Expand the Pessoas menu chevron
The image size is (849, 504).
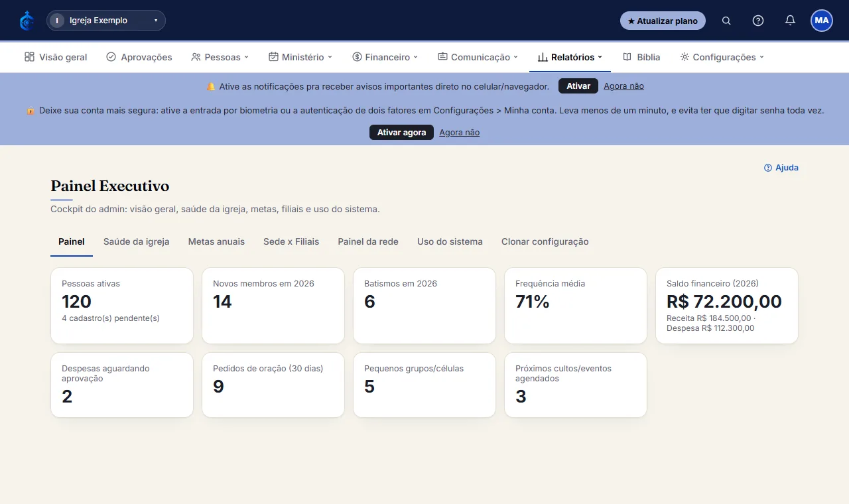pyautogui.click(x=246, y=57)
